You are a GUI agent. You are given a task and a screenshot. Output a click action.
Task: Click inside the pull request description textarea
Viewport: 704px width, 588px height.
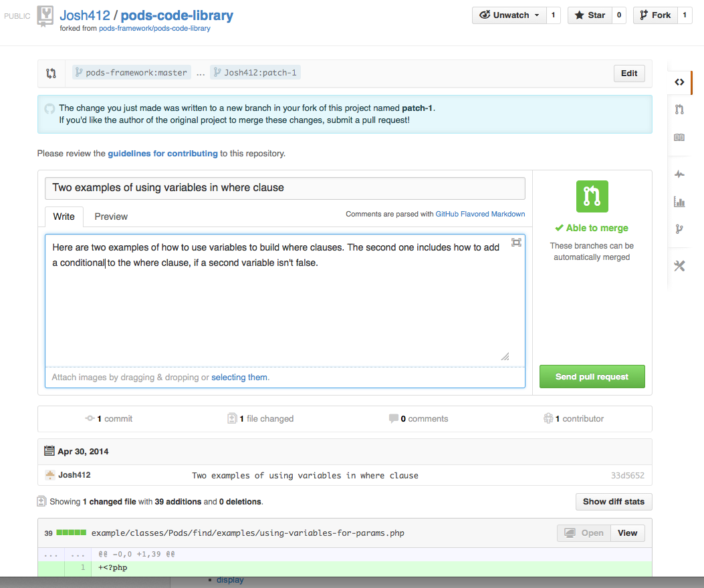coord(285,300)
